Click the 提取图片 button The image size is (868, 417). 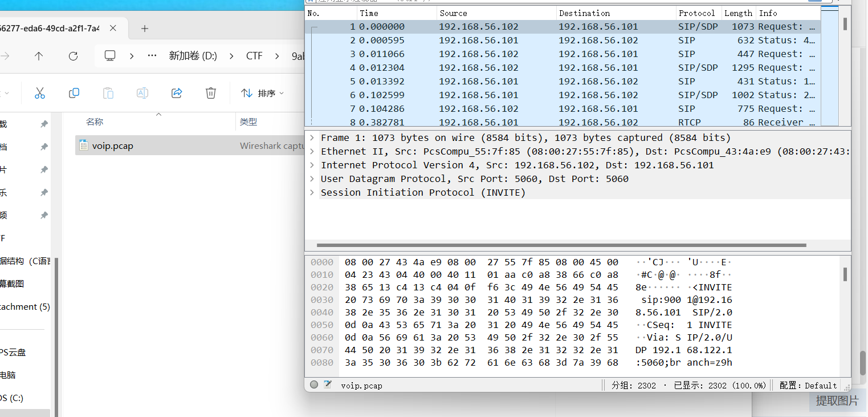837,400
